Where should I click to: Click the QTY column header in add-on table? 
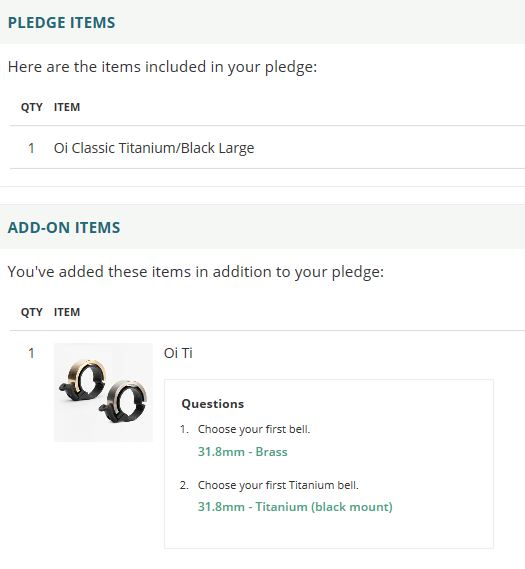[x=32, y=312]
